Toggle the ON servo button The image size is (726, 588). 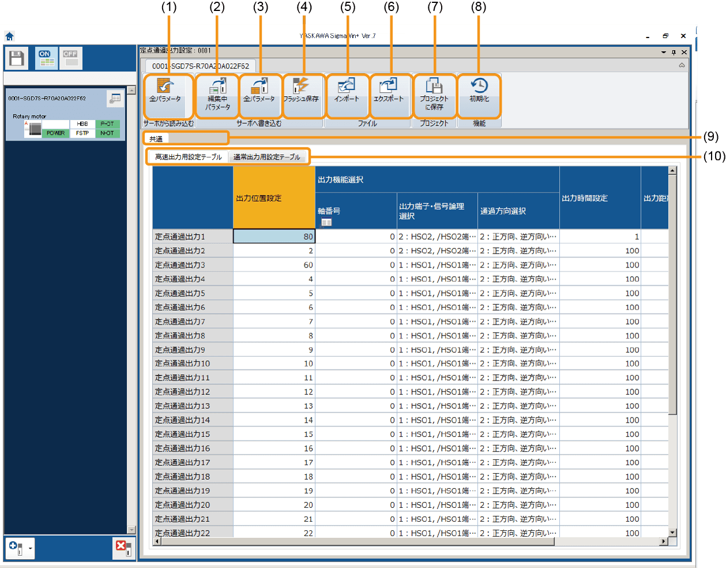tap(46, 58)
